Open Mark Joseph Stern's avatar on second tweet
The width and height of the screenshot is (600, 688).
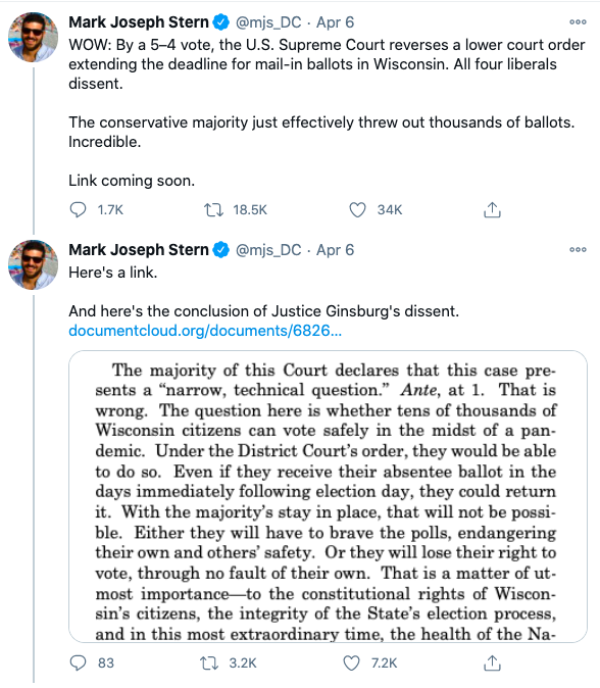pyautogui.click(x=33, y=265)
